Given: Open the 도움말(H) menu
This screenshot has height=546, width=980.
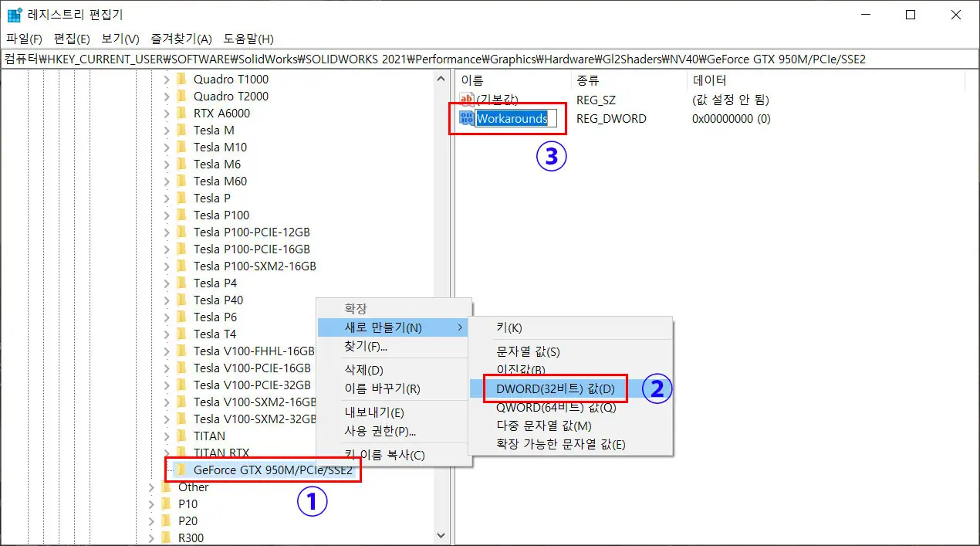Looking at the screenshot, I should click(248, 39).
